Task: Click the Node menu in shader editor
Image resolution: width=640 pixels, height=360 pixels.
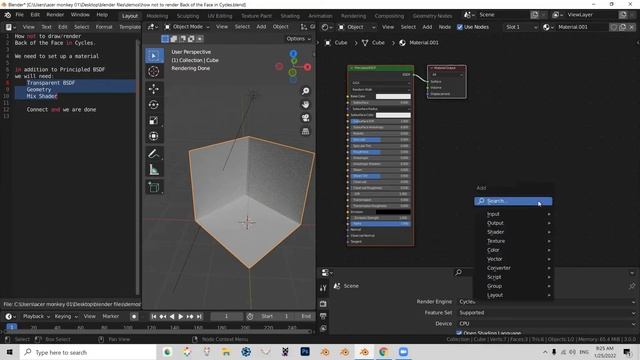Action: click(445, 27)
